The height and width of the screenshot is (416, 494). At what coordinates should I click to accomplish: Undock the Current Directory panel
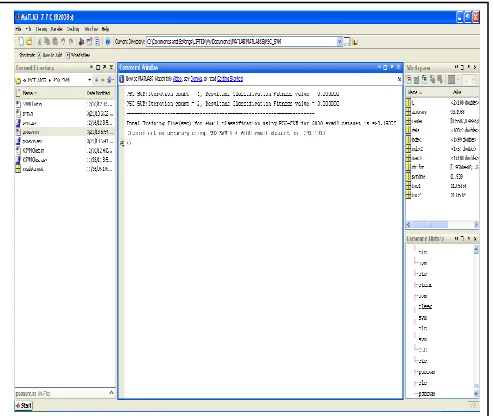point(104,67)
